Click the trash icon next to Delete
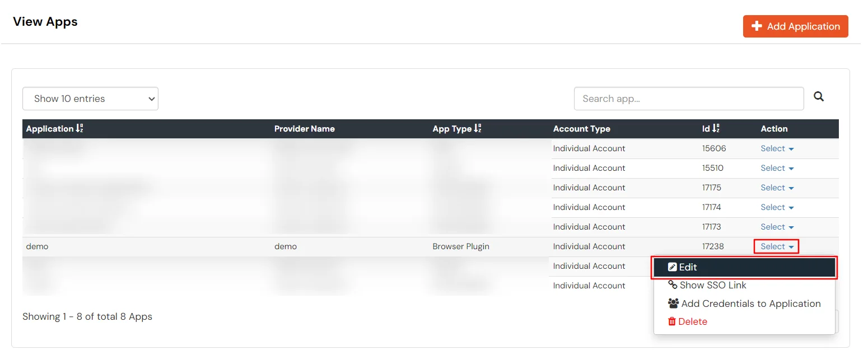Image resolution: width=868 pixels, height=364 pixels. pos(672,321)
